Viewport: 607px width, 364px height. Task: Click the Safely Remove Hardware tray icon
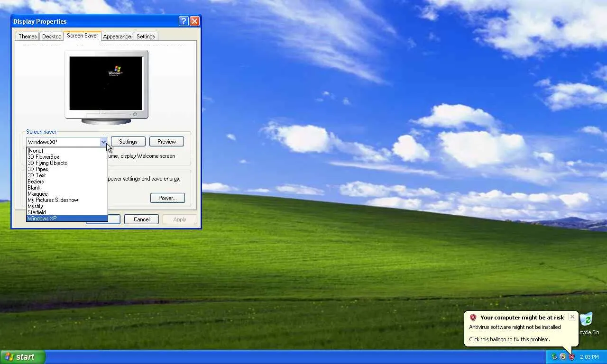pos(554,357)
